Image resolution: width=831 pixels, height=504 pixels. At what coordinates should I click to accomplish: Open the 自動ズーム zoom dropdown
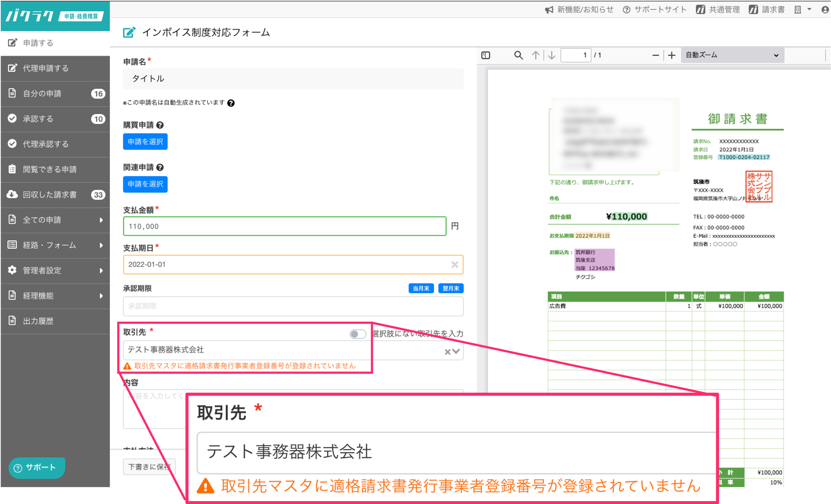click(x=733, y=55)
